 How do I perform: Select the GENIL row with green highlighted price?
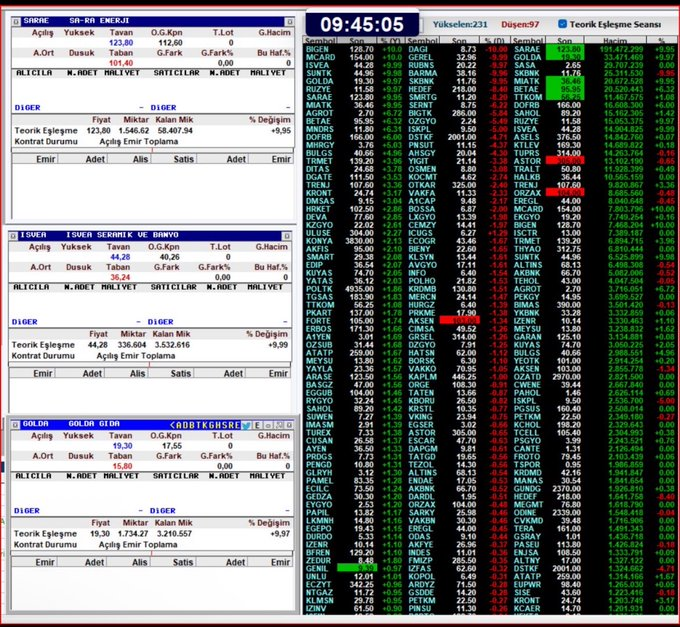pos(354,568)
